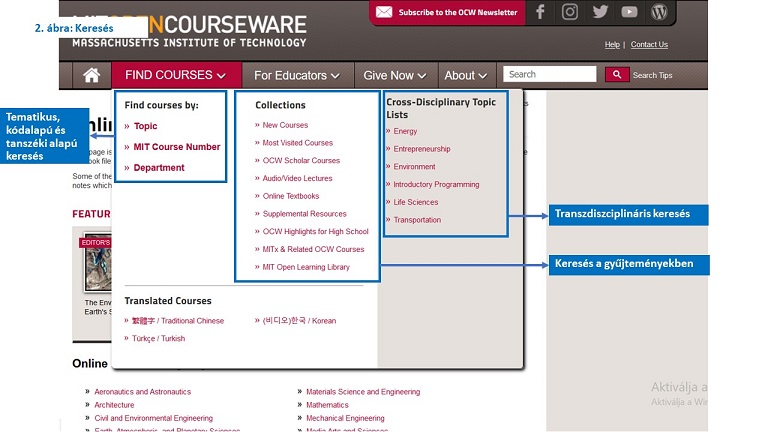Open the WordPress blog icon

coord(659,12)
